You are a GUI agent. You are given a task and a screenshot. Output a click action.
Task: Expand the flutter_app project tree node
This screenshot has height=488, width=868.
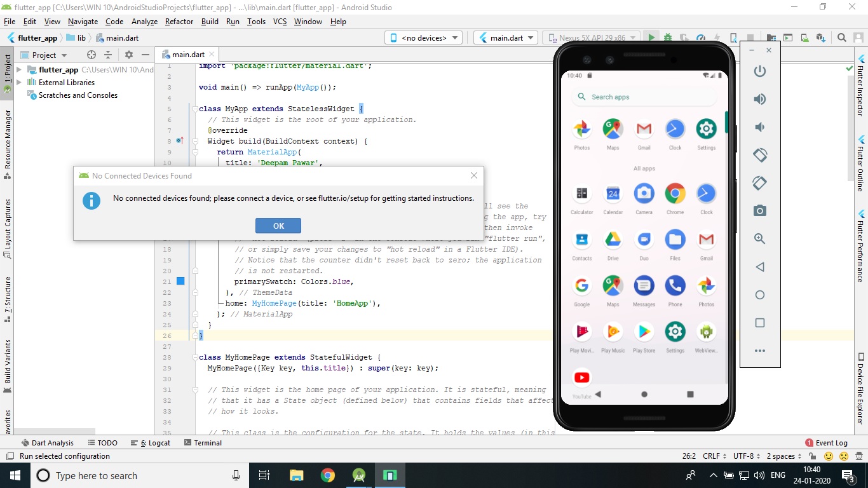click(x=19, y=70)
